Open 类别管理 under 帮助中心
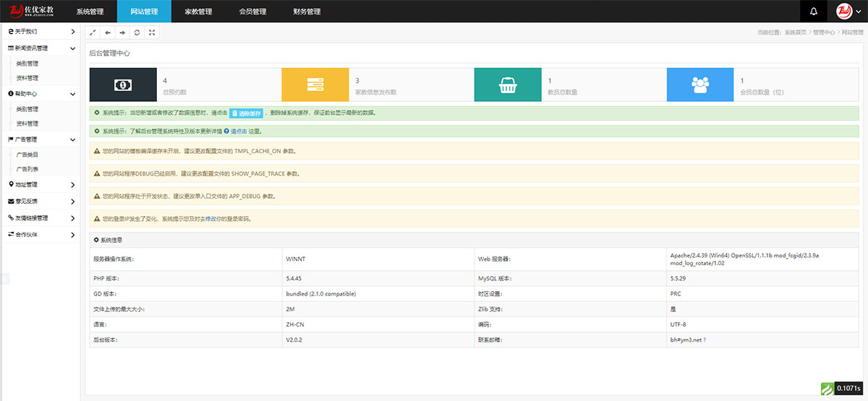This screenshot has height=401, width=868. pos(27,109)
